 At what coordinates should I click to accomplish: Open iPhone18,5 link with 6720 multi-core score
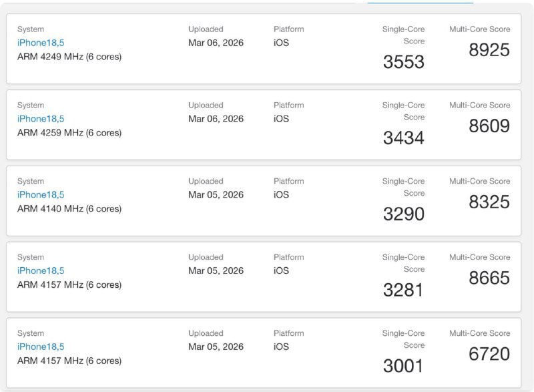[x=41, y=347]
